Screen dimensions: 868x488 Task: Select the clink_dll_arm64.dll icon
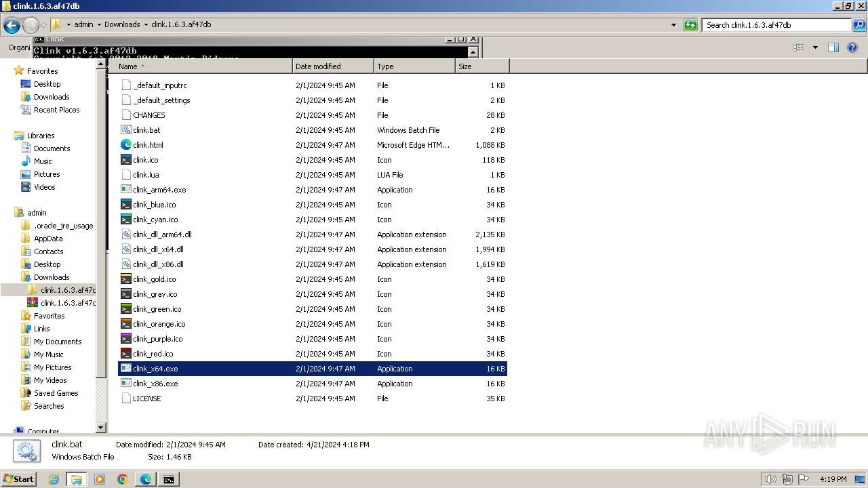click(125, 235)
